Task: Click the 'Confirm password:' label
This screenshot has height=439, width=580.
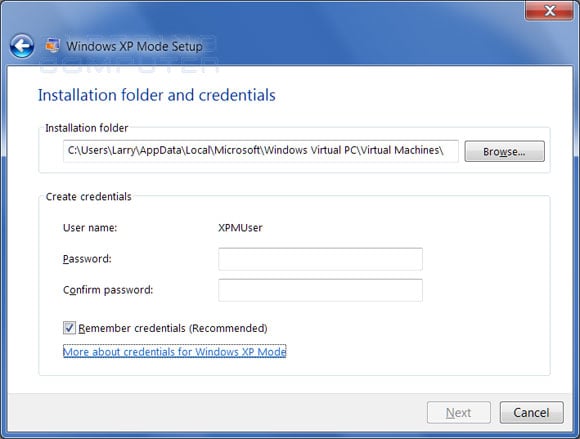Action: tap(108, 290)
